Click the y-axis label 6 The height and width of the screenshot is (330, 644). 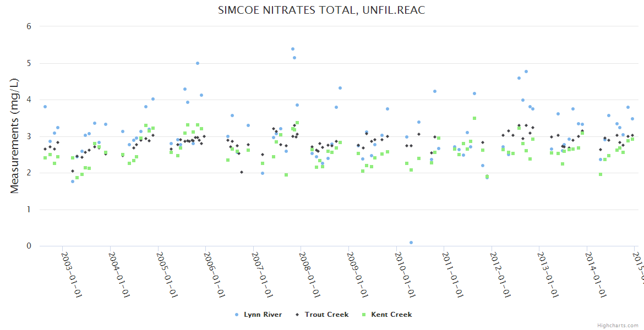29,26
